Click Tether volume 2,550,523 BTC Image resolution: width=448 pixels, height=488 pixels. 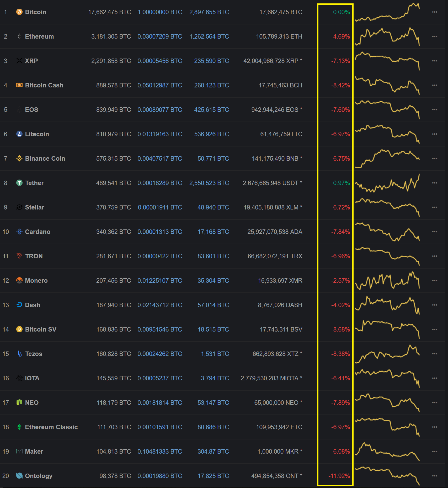209,183
